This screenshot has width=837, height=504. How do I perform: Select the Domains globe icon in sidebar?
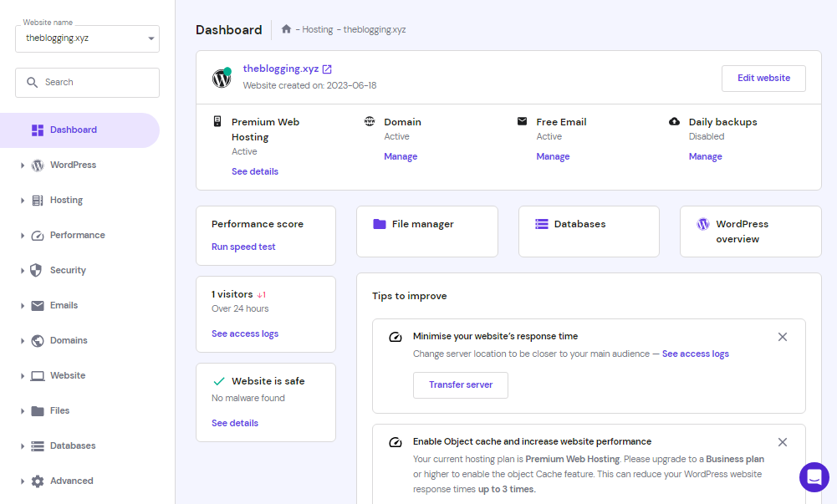[x=37, y=340]
